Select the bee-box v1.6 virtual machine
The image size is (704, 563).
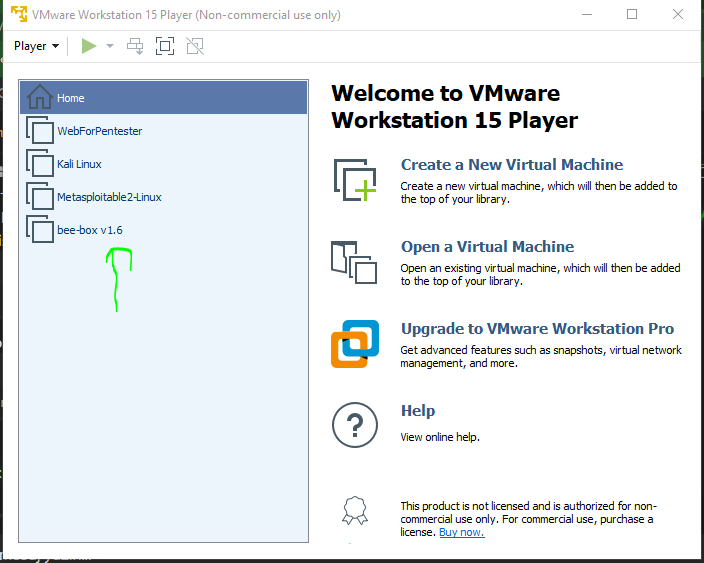coord(89,230)
